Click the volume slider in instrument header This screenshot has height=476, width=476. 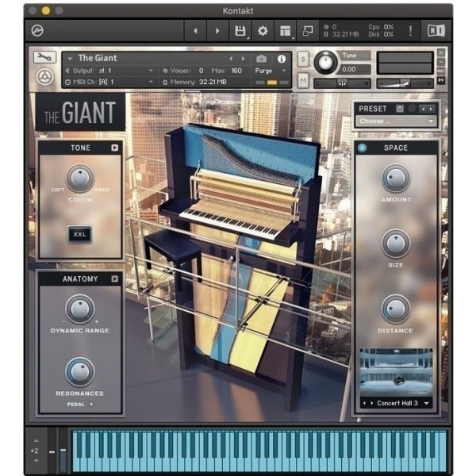[405, 83]
